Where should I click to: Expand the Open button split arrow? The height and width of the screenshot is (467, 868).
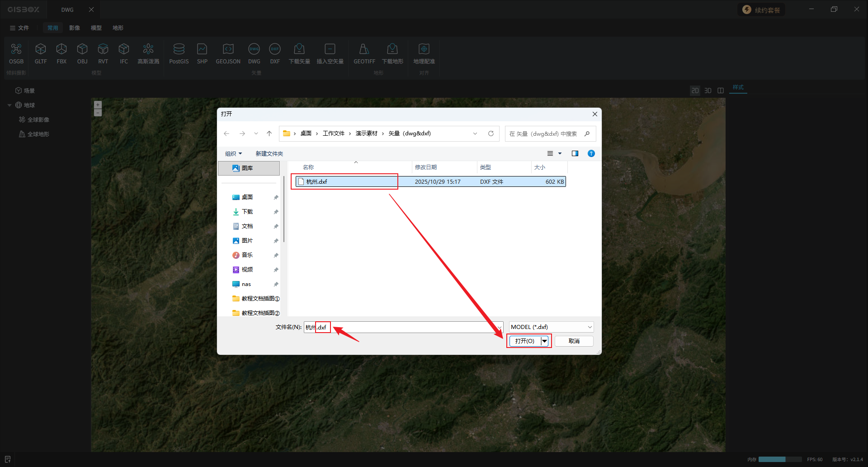(545, 341)
